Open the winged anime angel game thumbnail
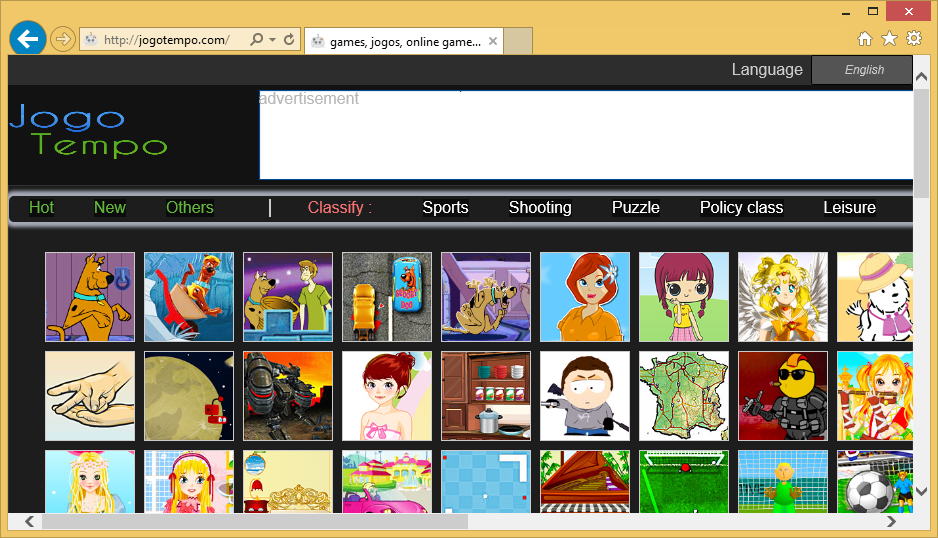Viewport: 938px width, 538px height. [x=783, y=297]
